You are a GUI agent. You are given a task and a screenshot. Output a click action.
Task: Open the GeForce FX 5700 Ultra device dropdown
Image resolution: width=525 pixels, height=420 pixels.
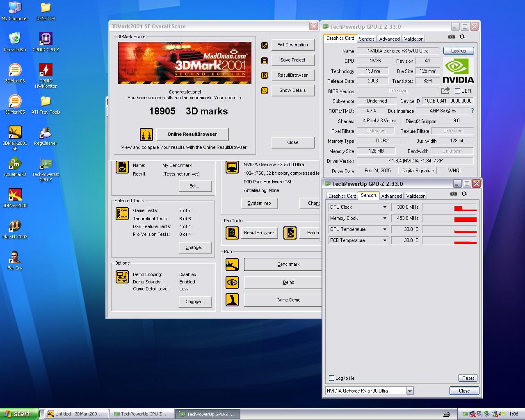[410, 391]
